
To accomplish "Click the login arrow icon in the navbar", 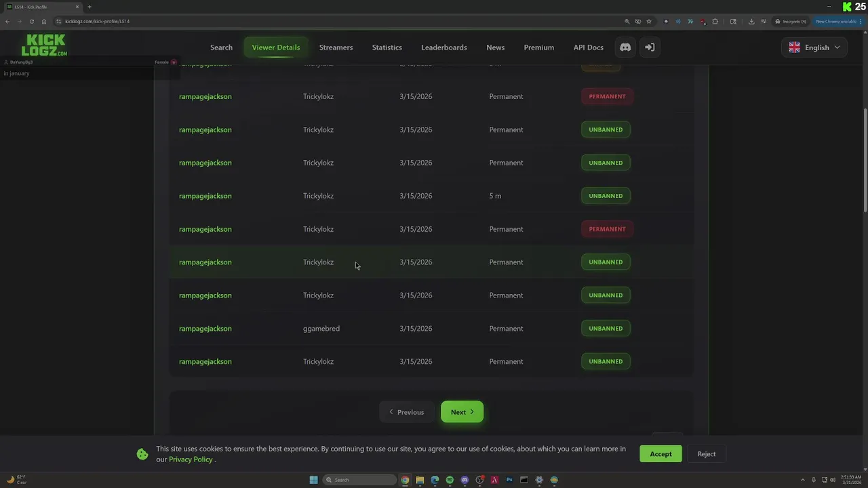I will pos(650,47).
